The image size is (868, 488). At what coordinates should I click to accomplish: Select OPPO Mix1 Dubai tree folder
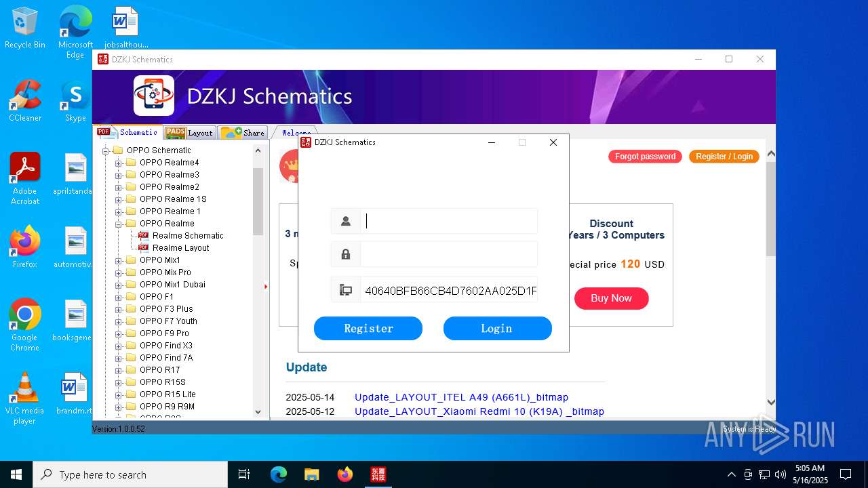(x=172, y=285)
